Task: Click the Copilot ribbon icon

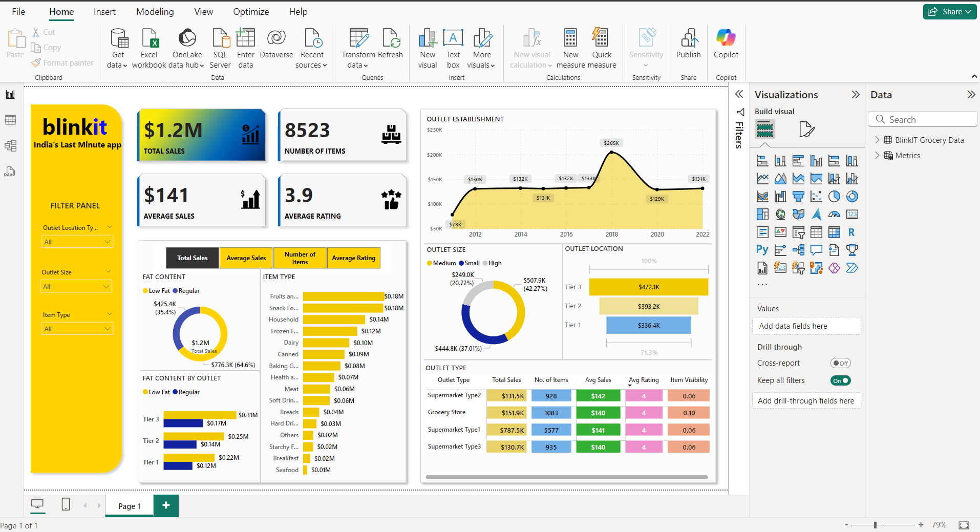Action: tap(726, 45)
